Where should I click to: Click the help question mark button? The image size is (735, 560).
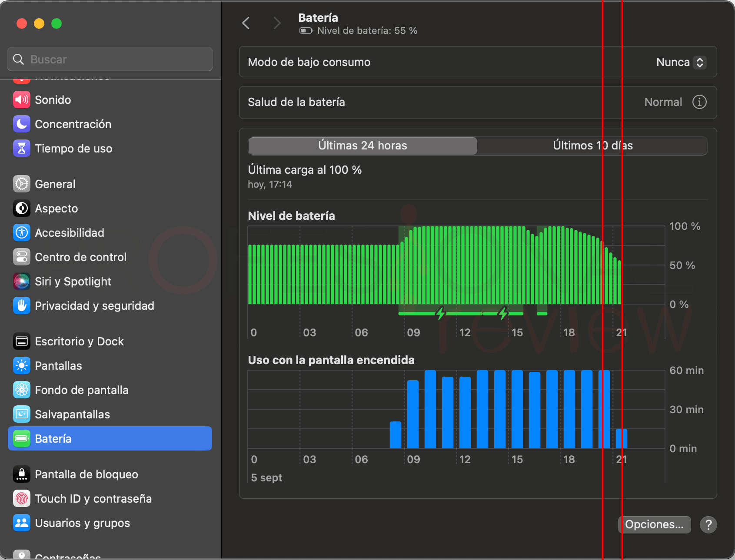click(x=708, y=525)
